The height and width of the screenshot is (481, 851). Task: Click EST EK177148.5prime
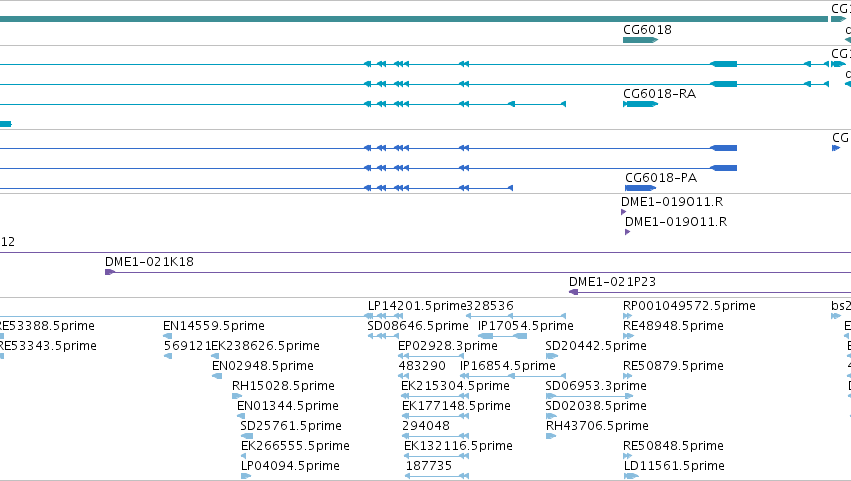(456, 406)
